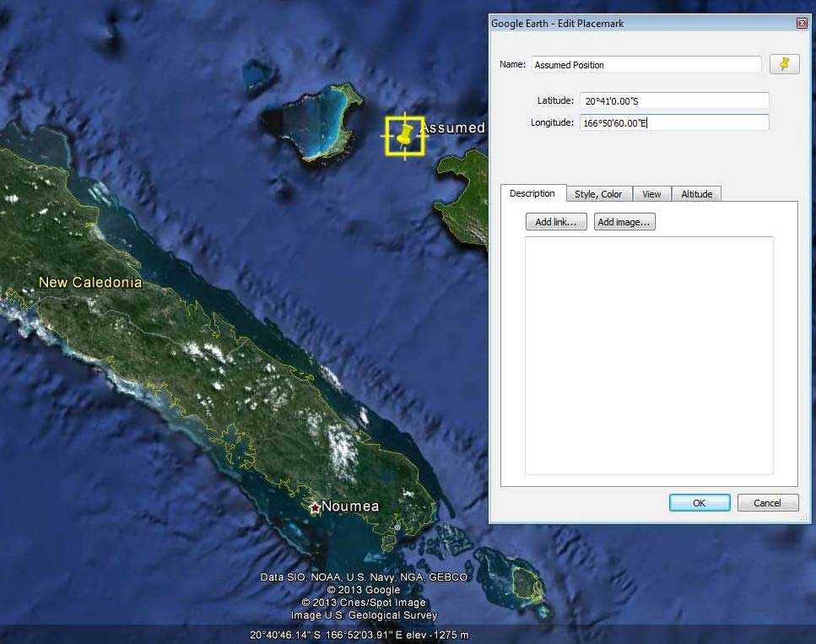The height and width of the screenshot is (644, 816).
Task: Switch to the Style, Color tab
Action: click(x=598, y=194)
